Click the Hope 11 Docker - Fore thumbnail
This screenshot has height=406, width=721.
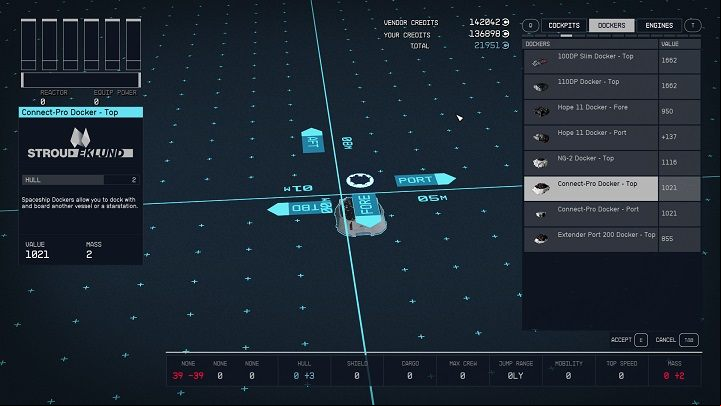(x=541, y=112)
